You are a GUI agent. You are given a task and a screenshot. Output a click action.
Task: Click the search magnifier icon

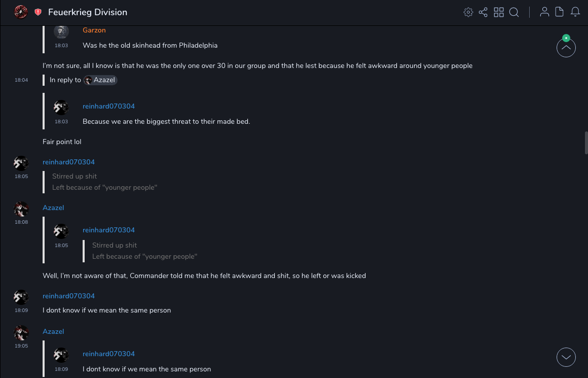click(514, 12)
